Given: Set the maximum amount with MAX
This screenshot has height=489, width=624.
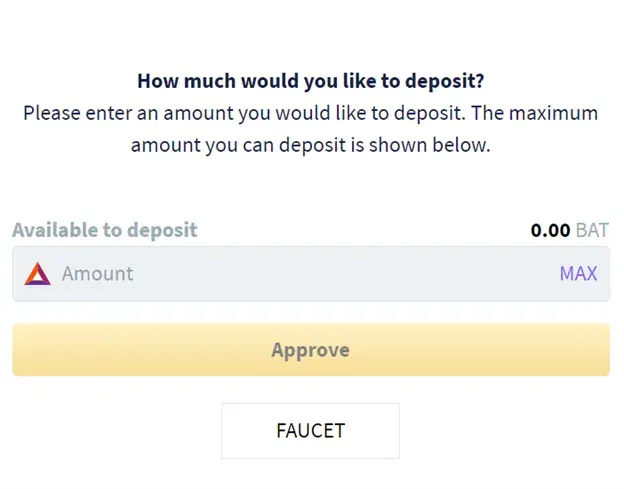Looking at the screenshot, I should 578,274.
